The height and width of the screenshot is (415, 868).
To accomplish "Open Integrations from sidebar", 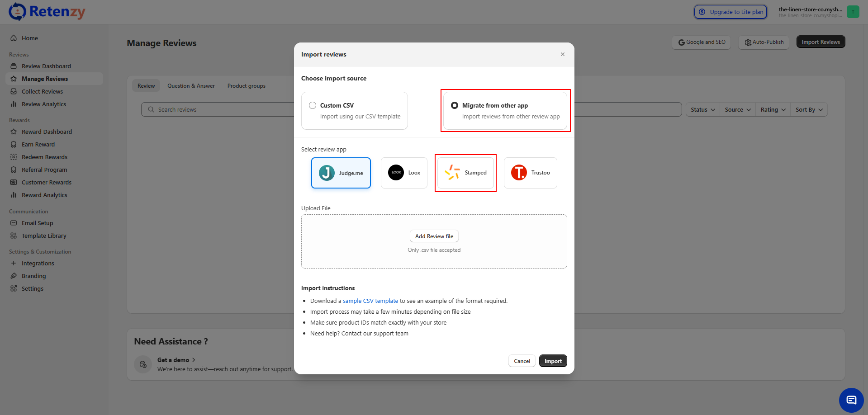I will pyautogui.click(x=54, y=263).
